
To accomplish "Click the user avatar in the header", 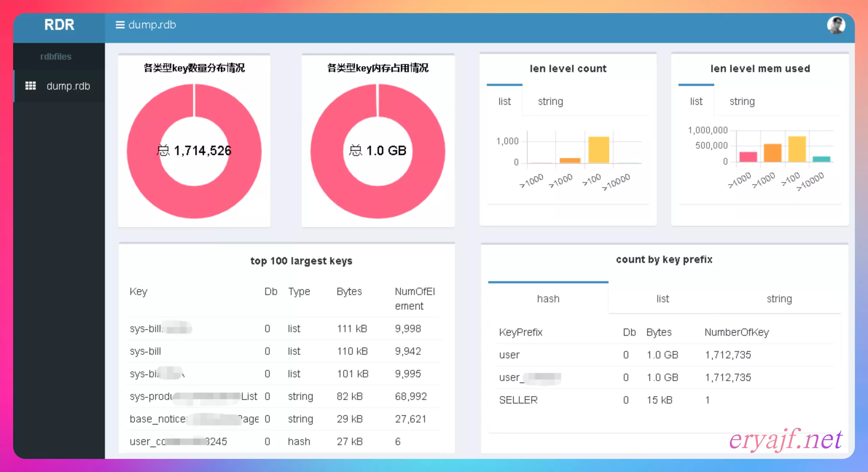I will tap(836, 25).
